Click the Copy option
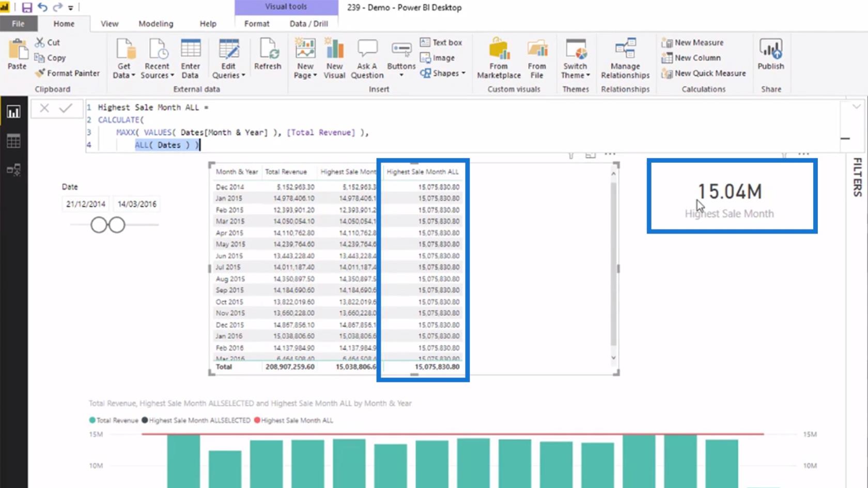 [50, 58]
